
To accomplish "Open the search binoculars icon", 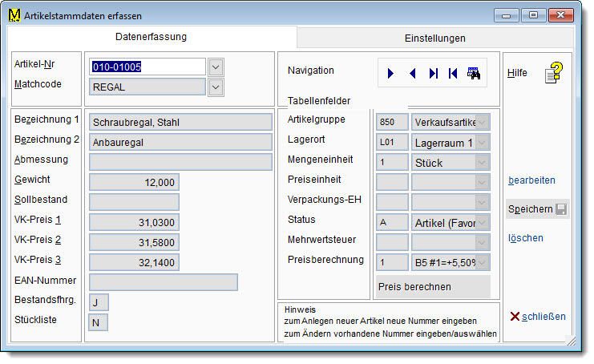I will pos(474,74).
